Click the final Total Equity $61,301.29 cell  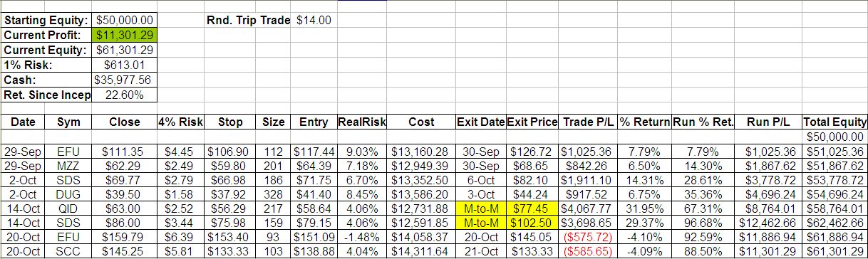(835, 252)
